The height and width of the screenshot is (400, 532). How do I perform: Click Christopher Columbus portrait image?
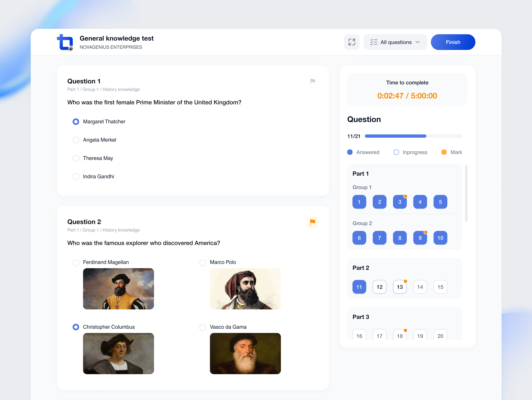click(x=118, y=353)
